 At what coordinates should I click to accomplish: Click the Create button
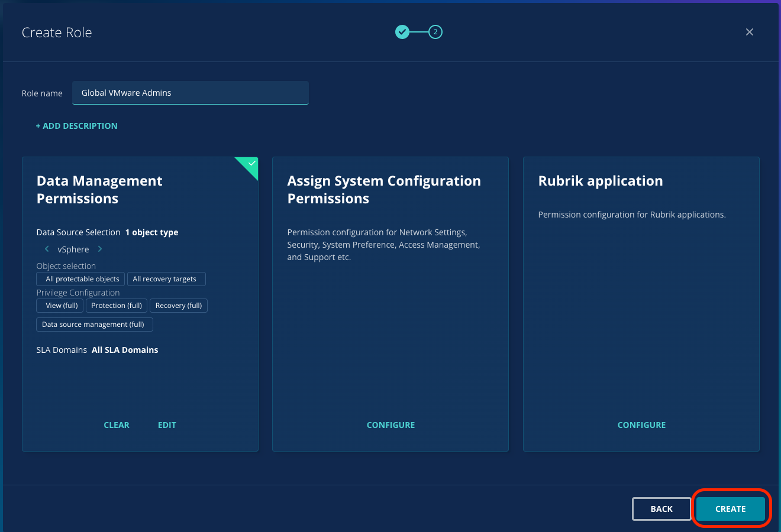point(730,509)
